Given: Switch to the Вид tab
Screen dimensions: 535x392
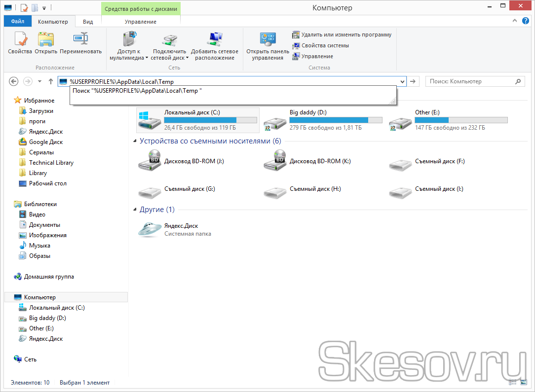Looking at the screenshot, I should 87,21.
